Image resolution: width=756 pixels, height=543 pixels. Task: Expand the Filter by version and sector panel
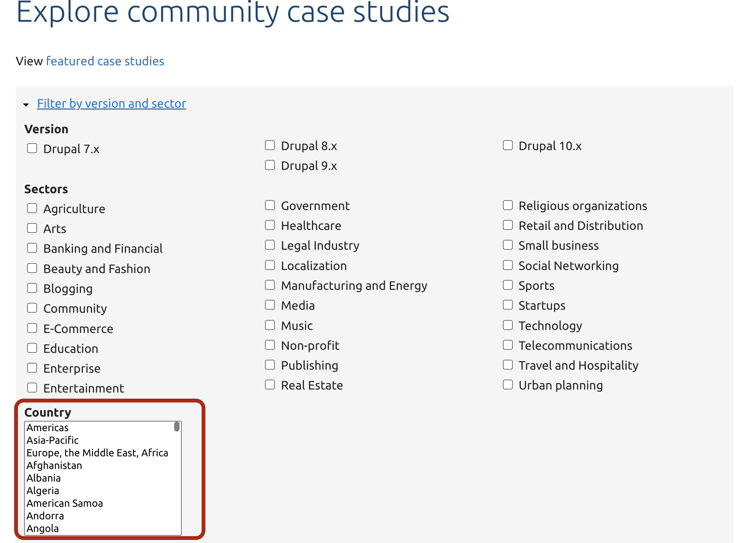tap(111, 103)
